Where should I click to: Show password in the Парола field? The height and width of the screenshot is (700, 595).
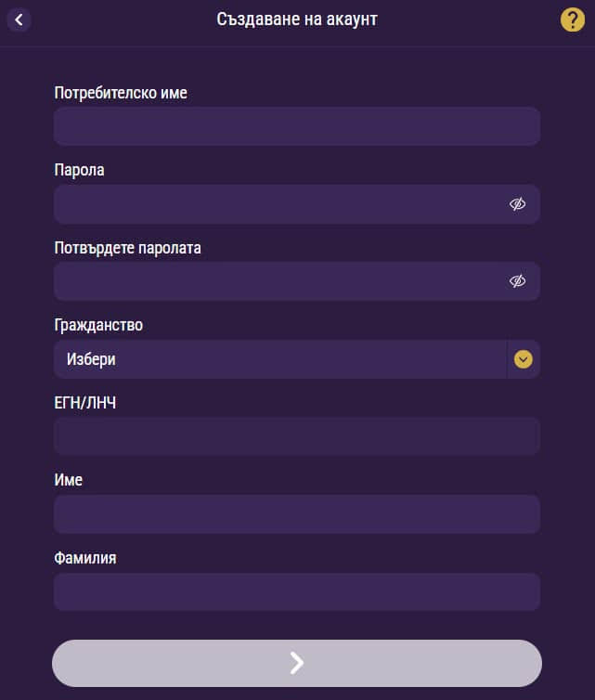[x=518, y=204]
